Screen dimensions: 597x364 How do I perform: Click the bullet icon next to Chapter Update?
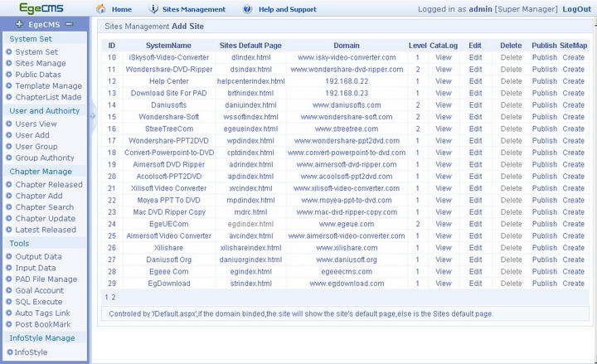tap(9, 219)
